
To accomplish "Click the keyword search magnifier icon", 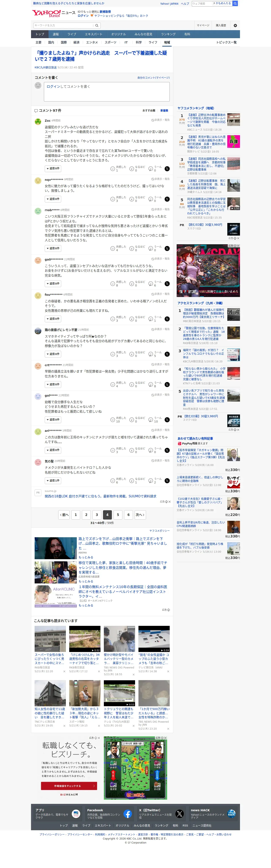I will click(x=97, y=25).
